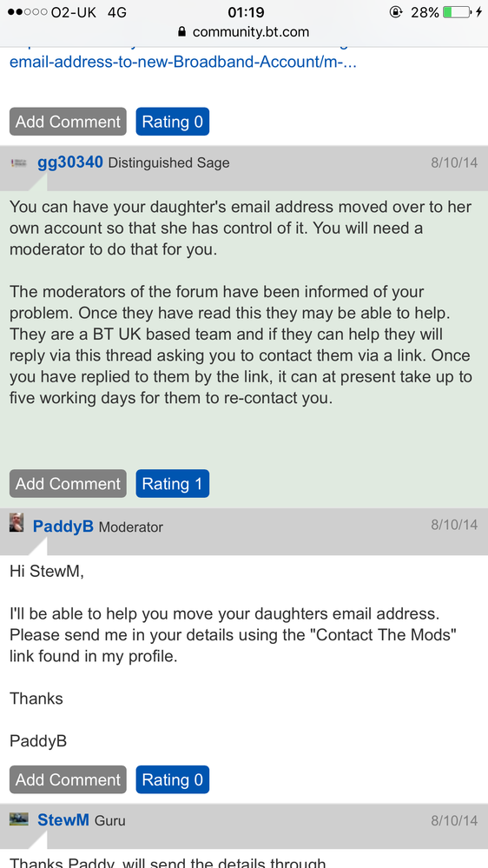
Task: Tap the community.bt.com address bar
Action: click(x=244, y=32)
